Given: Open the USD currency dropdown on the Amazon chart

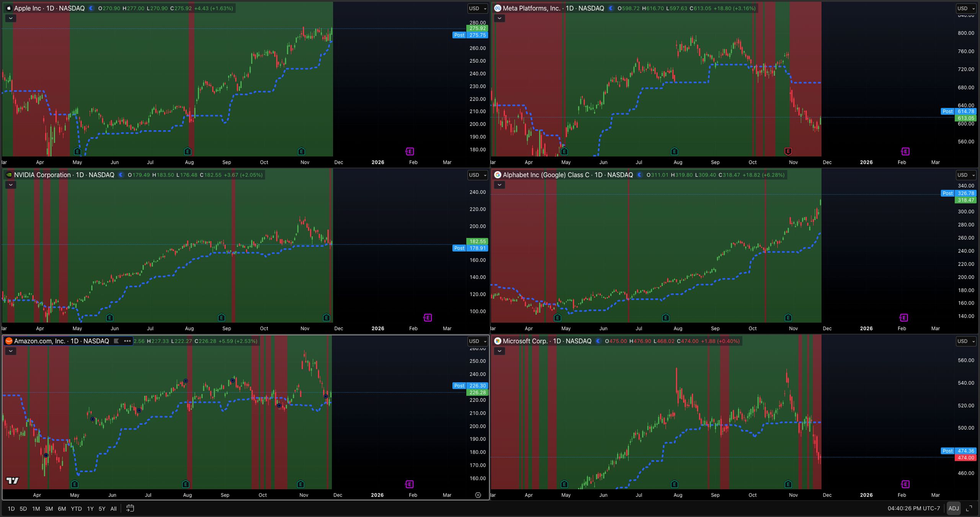Looking at the screenshot, I should click(x=477, y=341).
